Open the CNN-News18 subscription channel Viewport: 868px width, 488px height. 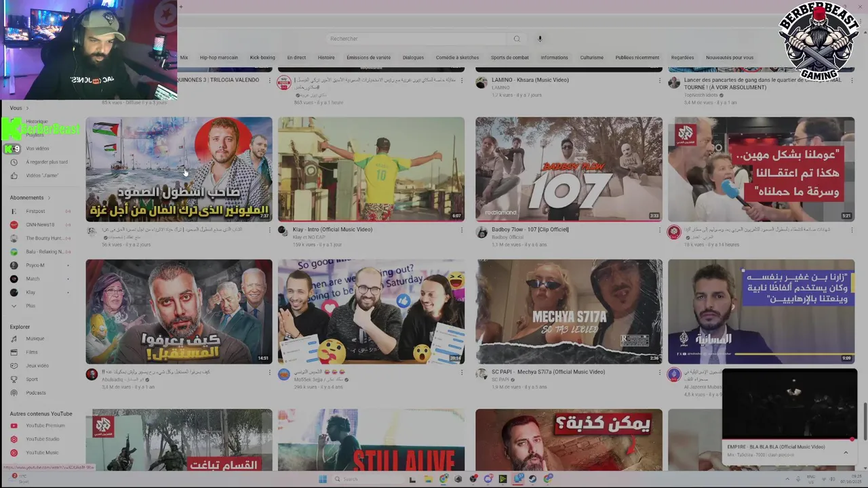[39, 225]
